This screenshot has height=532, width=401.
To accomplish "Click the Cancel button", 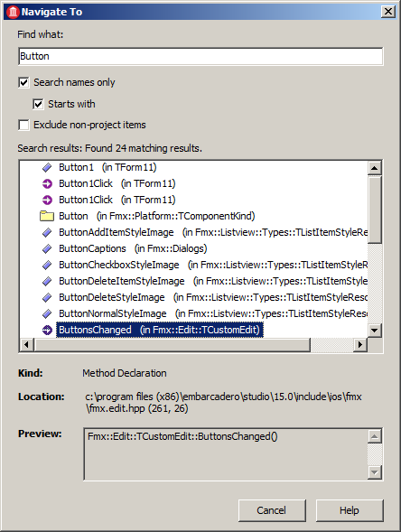I will point(272,510).
